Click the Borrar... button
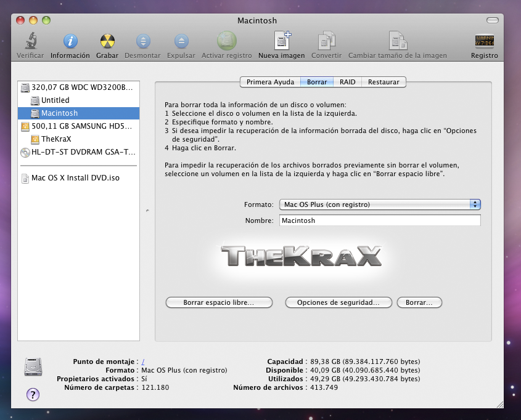 419,302
